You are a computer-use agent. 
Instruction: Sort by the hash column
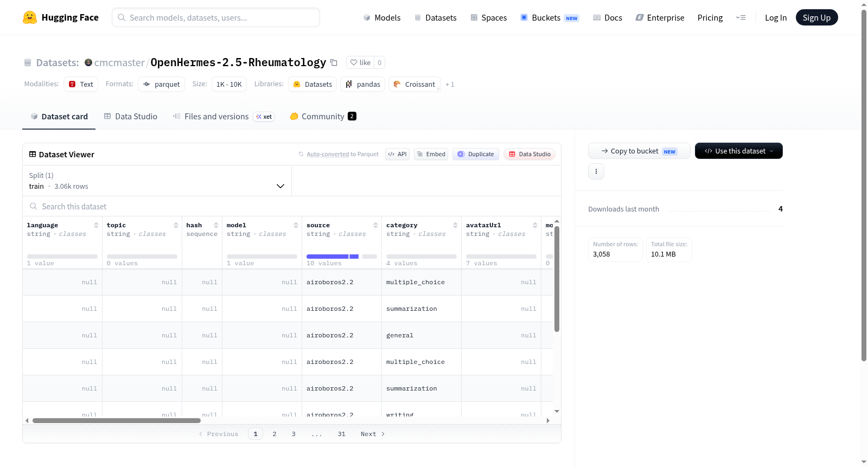point(216,225)
